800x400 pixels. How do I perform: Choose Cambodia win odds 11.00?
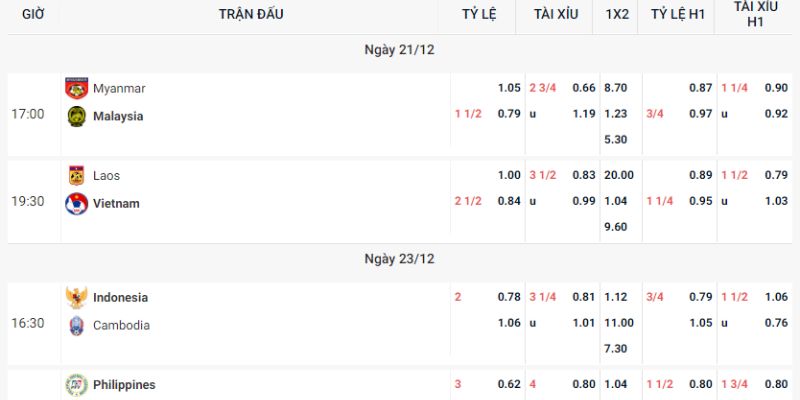tap(619, 323)
